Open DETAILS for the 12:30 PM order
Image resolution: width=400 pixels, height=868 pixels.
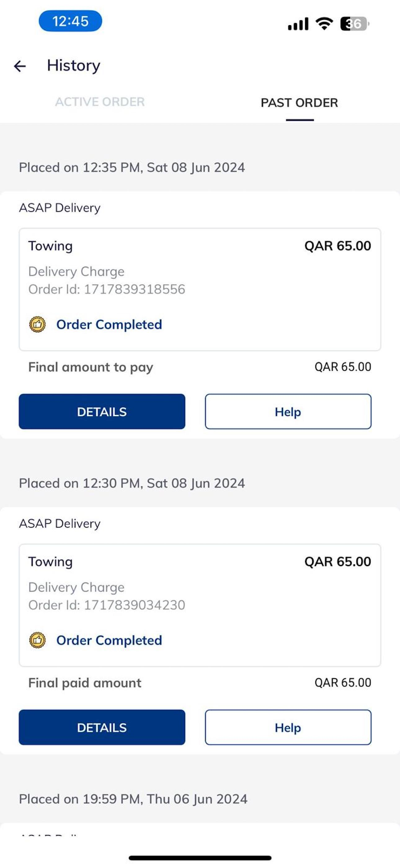[102, 727]
